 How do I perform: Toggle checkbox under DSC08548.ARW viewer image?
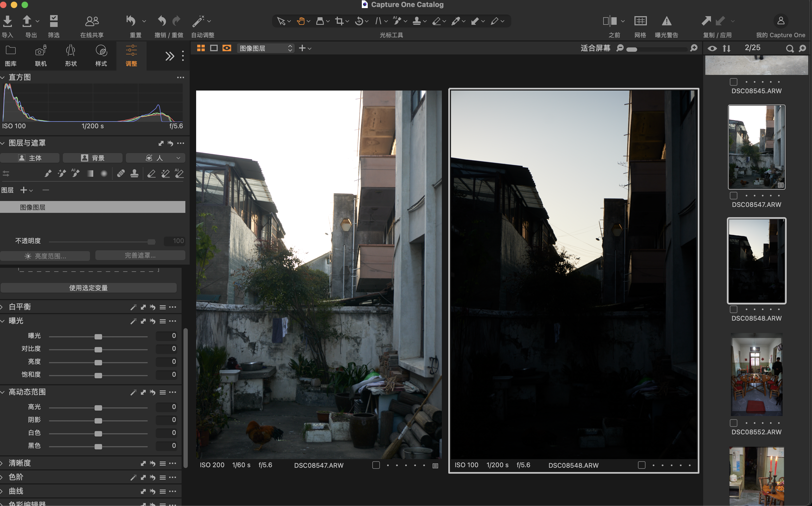(x=642, y=465)
